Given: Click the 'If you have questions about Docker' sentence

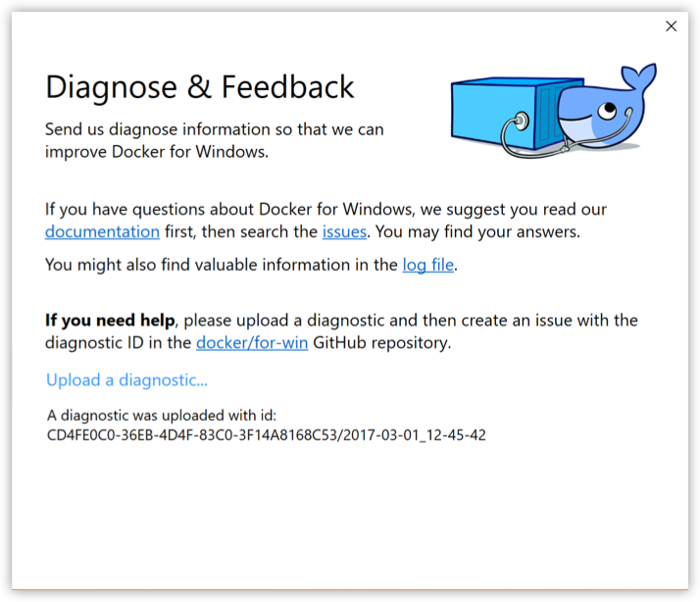Looking at the screenshot, I should 325,221.
